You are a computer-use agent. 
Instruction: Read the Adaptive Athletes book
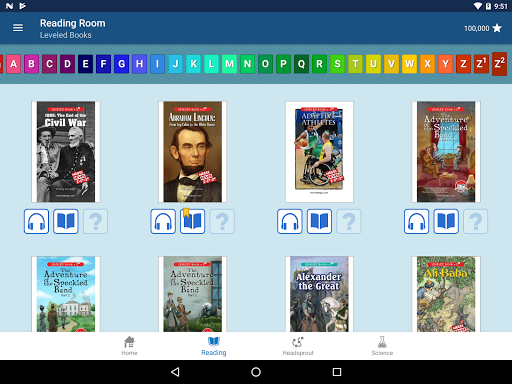point(319,221)
